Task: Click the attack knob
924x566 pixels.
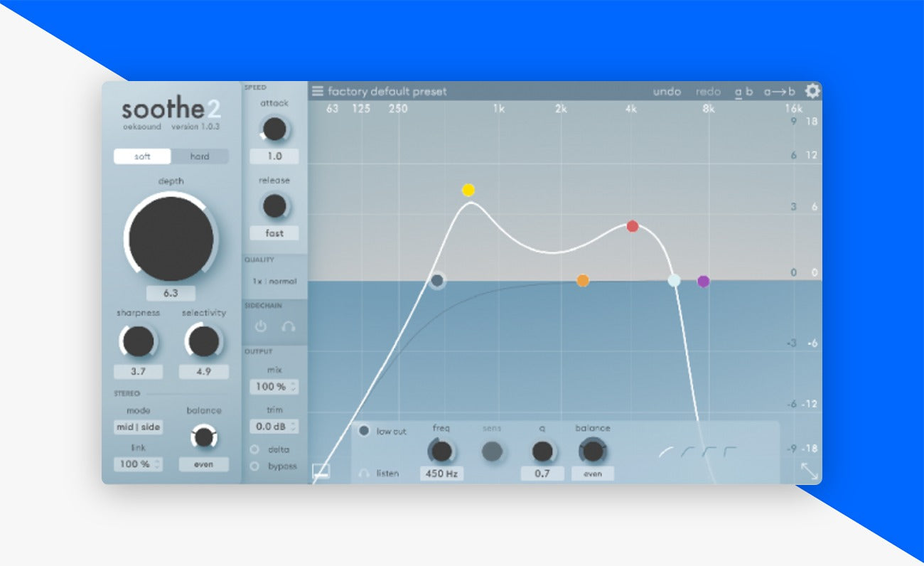Action: tap(274, 129)
